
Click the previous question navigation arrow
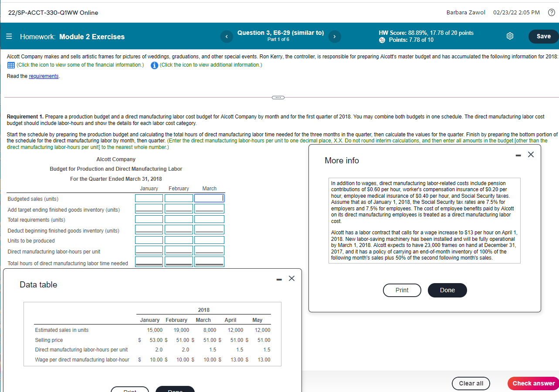[x=227, y=37]
